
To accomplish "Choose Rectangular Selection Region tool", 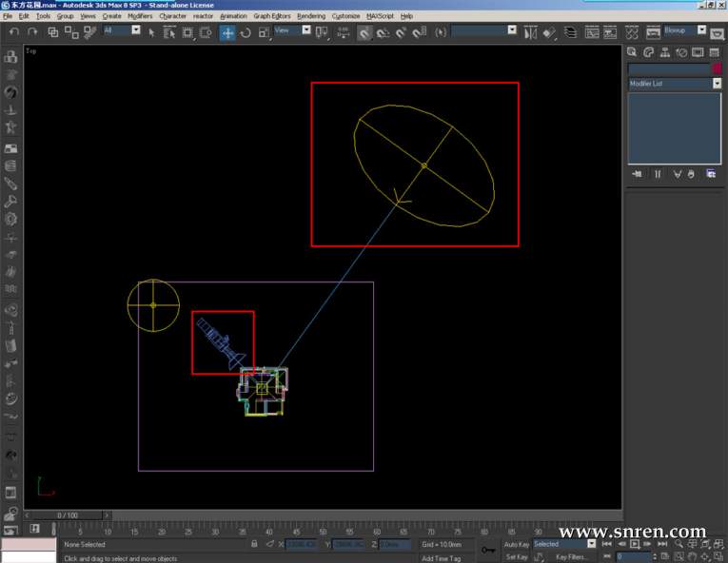I will 187,32.
